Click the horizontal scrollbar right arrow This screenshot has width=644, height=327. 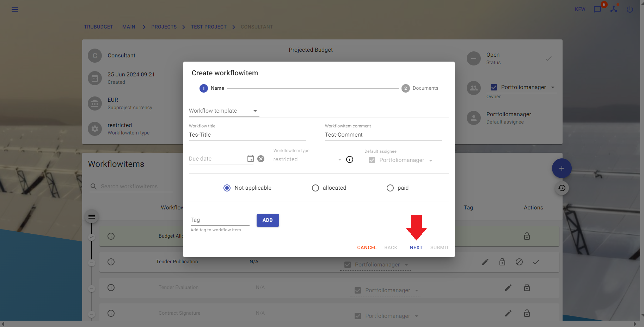point(635,324)
